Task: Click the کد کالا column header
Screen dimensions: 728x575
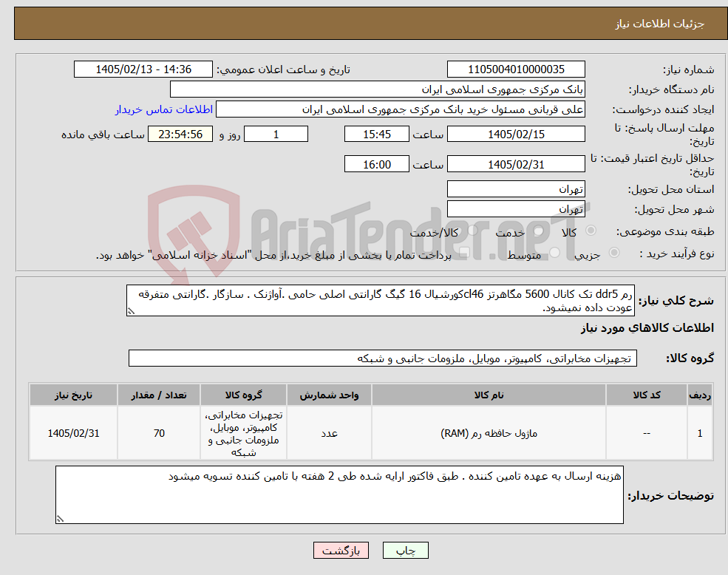Action: coord(647,395)
